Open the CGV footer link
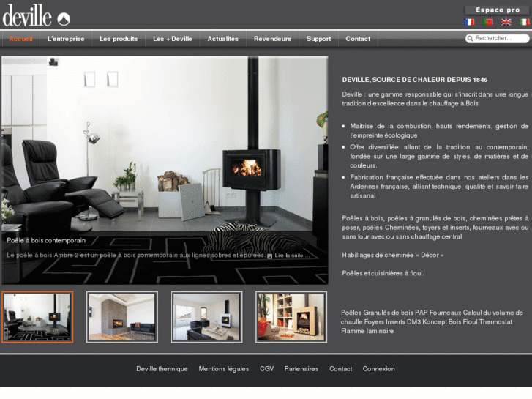The height and width of the screenshot is (399, 532). (266, 369)
